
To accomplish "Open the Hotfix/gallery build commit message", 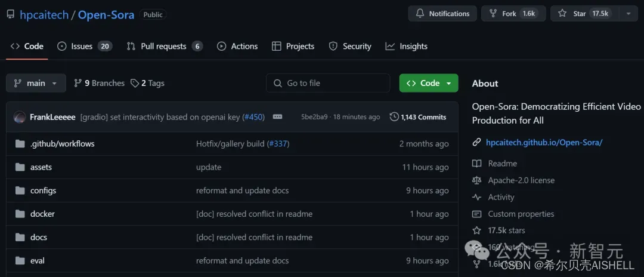I will [230, 144].
